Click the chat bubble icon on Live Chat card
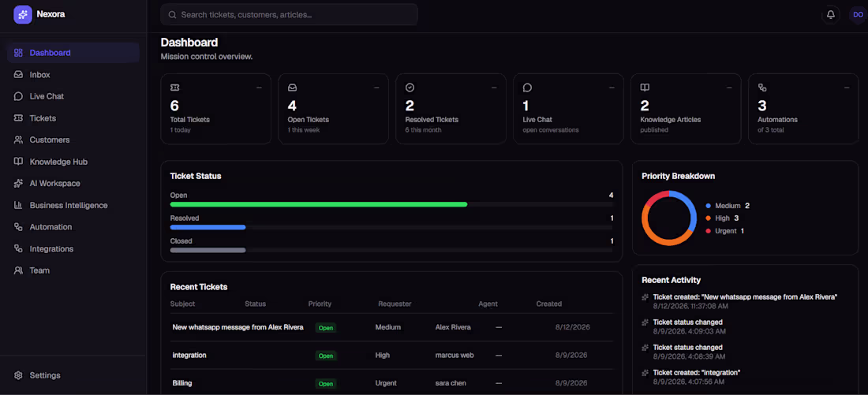 (x=527, y=88)
